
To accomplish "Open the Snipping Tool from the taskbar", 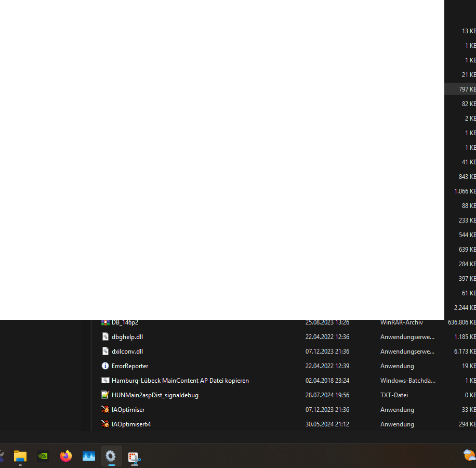I will 134,458.
